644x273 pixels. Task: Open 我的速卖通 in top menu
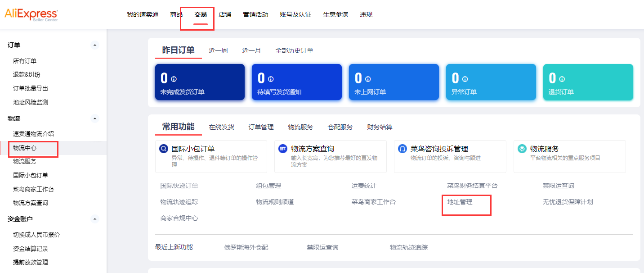(143, 14)
